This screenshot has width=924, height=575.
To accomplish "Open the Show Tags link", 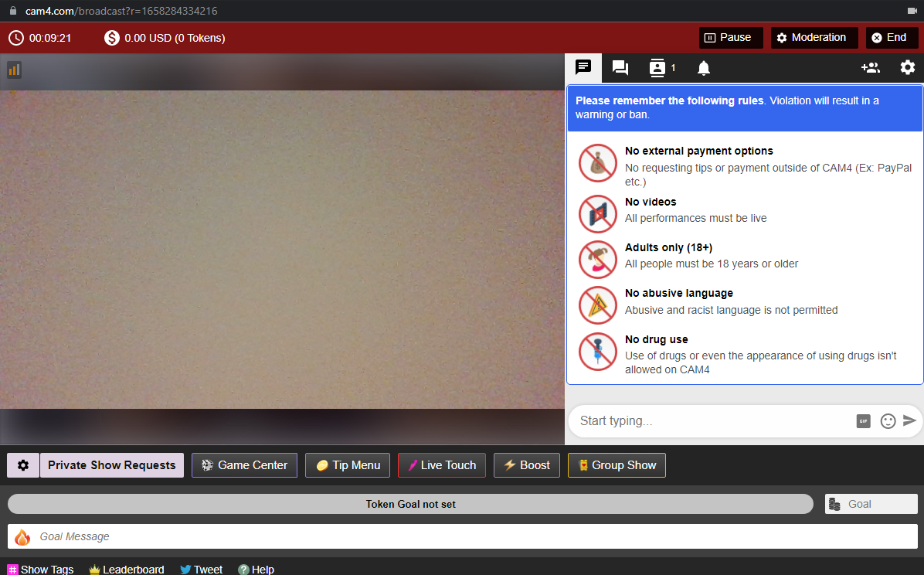I will click(x=41, y=570).
